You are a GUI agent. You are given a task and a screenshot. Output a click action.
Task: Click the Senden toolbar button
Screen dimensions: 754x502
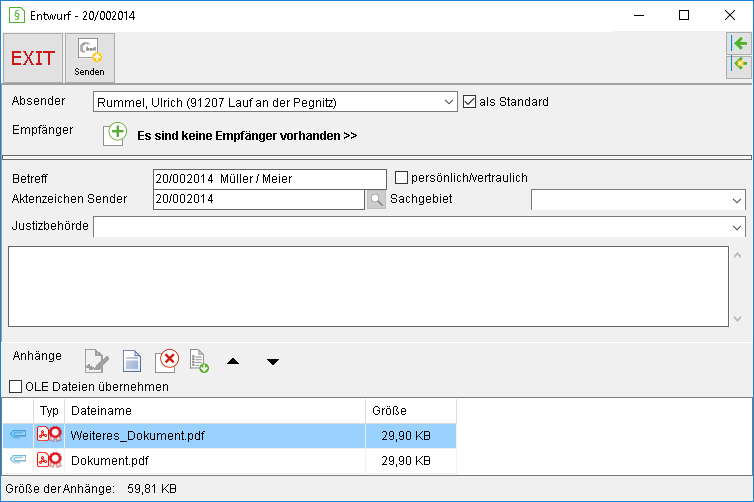point(89,58)
